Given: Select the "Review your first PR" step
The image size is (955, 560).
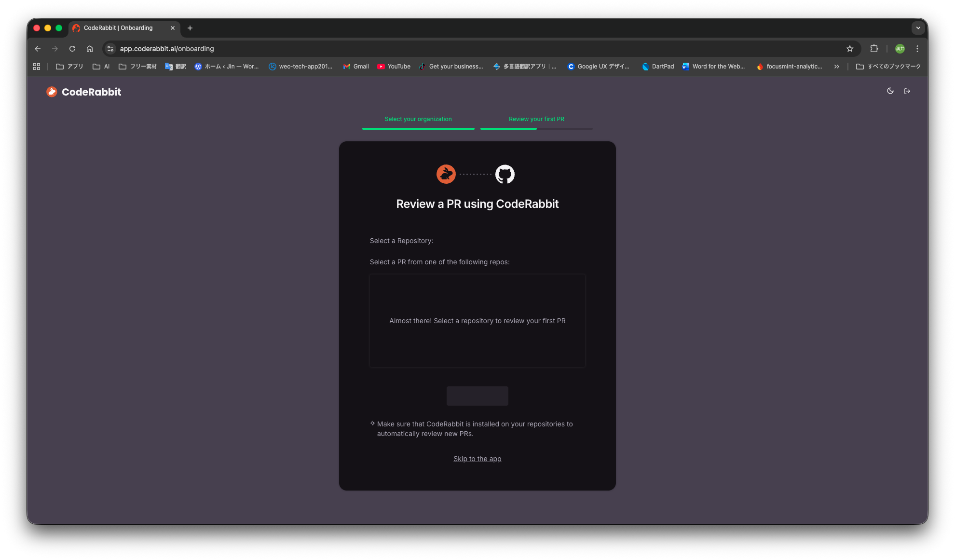Looking at the screenshot, I should pyautogui.click(x=536, y=119).
